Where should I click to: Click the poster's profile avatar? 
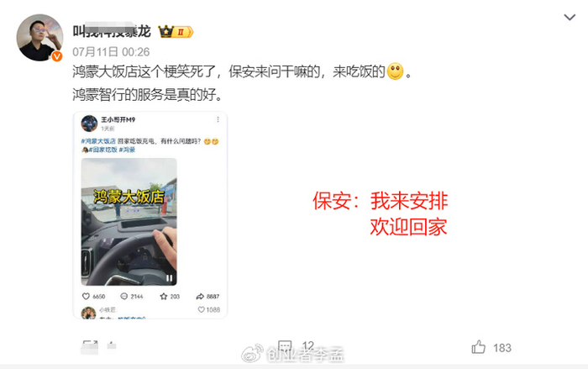[39, 38]
